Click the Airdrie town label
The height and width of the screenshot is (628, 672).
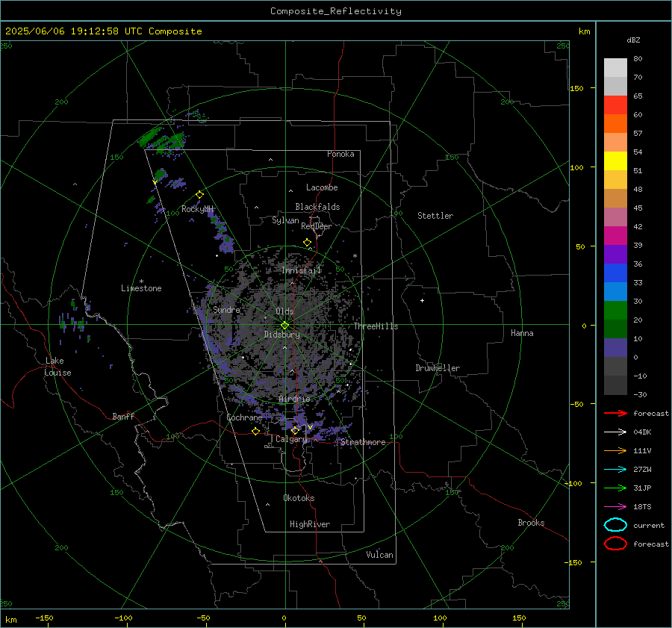click(294, 399)
